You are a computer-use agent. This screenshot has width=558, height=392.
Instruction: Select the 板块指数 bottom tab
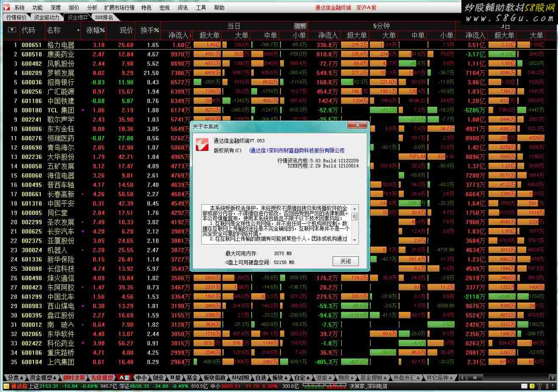(x=215, y=378)
